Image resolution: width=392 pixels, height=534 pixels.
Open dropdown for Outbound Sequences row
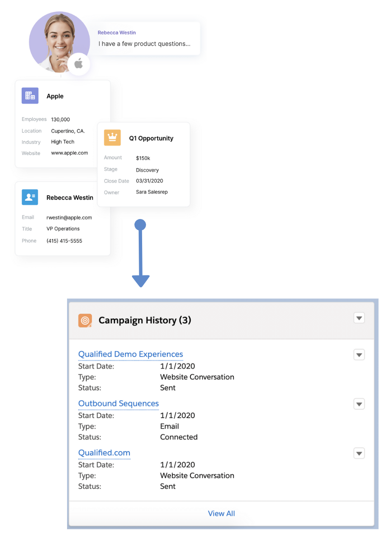(x=359, y=404)
